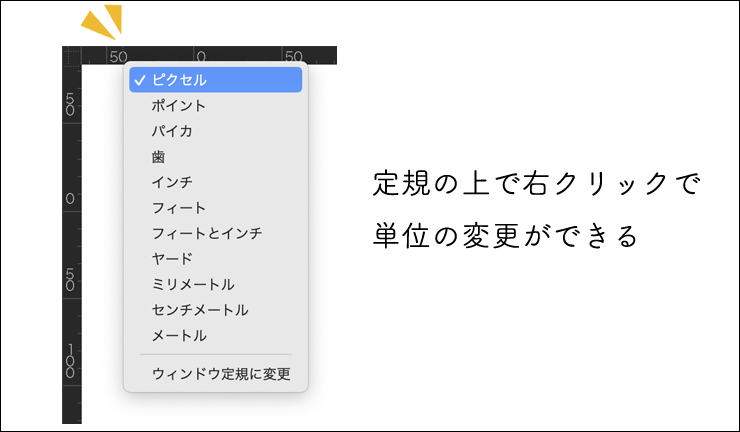Choose the フィートとインチ option
740x432 pixels.
click(x=206, y=233)
